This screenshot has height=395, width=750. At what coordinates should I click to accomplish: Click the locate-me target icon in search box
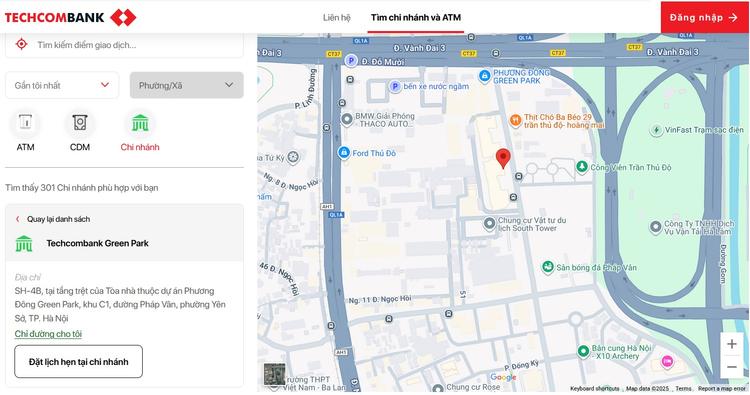click(21, 44)
